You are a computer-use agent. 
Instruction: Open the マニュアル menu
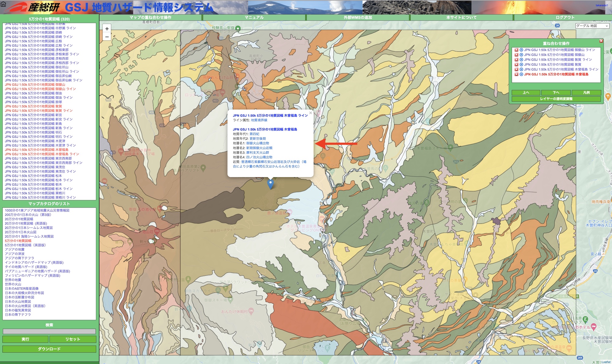tap(254, 17)
